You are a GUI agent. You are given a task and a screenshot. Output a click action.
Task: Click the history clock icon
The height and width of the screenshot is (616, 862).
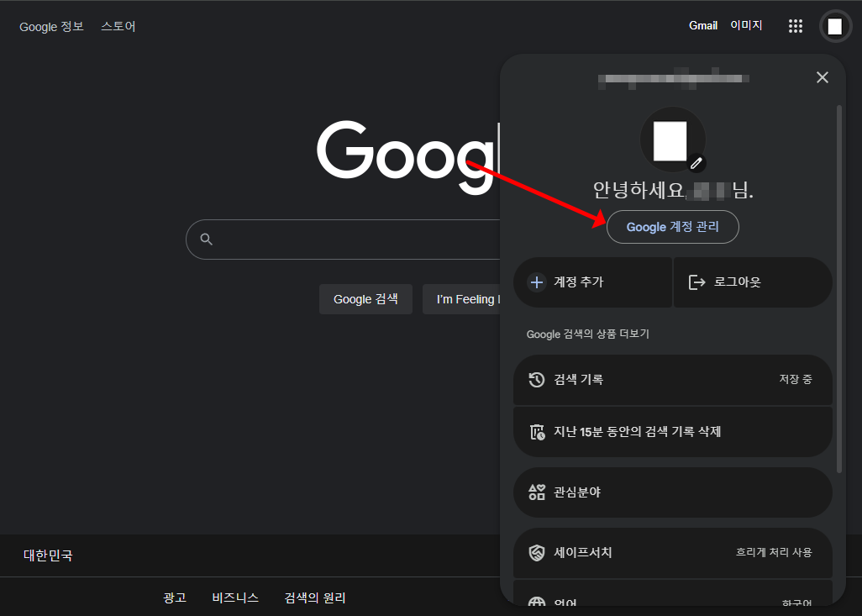coord(537,380)
